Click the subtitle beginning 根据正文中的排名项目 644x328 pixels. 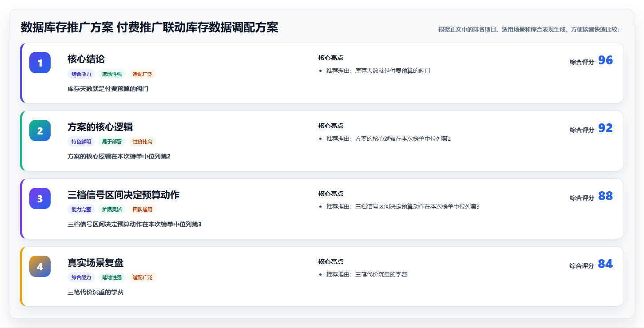tap(529, 29)
